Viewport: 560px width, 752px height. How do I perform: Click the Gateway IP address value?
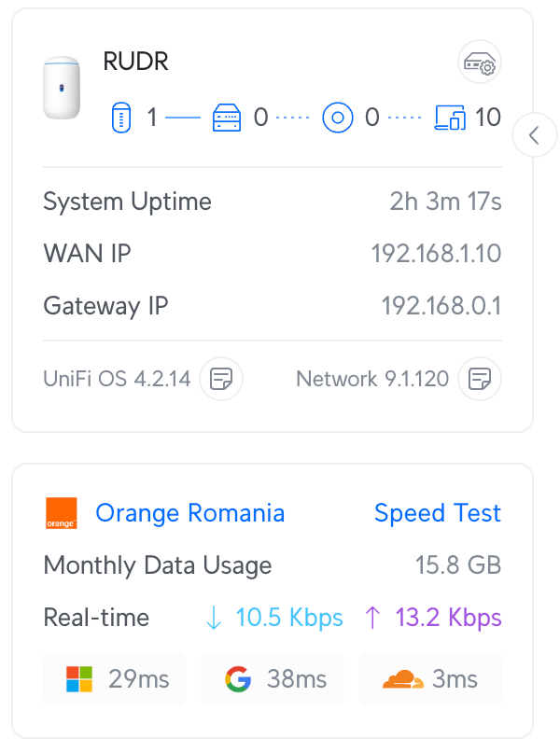point(441,306)
